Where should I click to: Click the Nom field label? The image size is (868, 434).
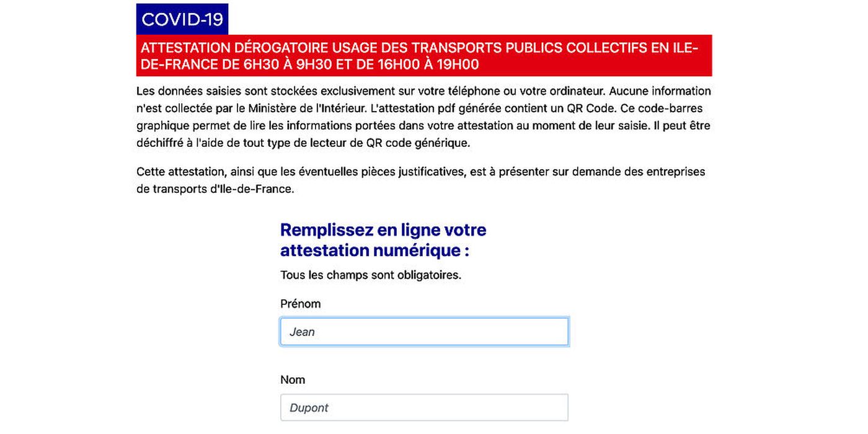click(x=293, y=379)
